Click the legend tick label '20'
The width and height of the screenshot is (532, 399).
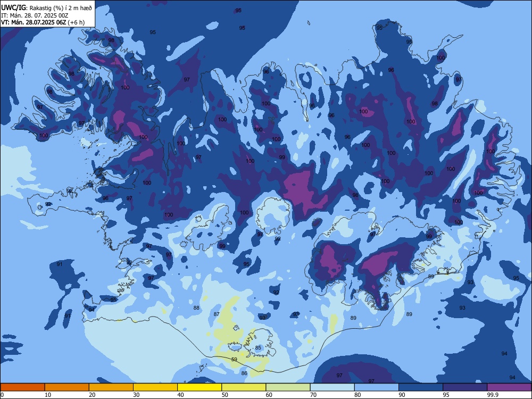tap(92, 395)
